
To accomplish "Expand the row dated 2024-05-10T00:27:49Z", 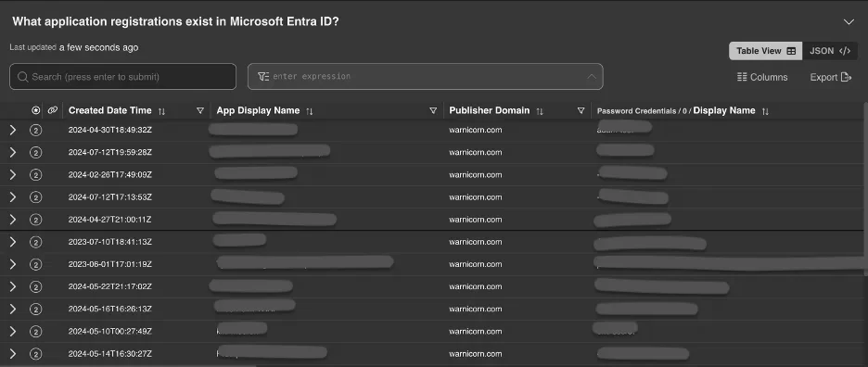I will pyautogui.click(x=13, y=332).
